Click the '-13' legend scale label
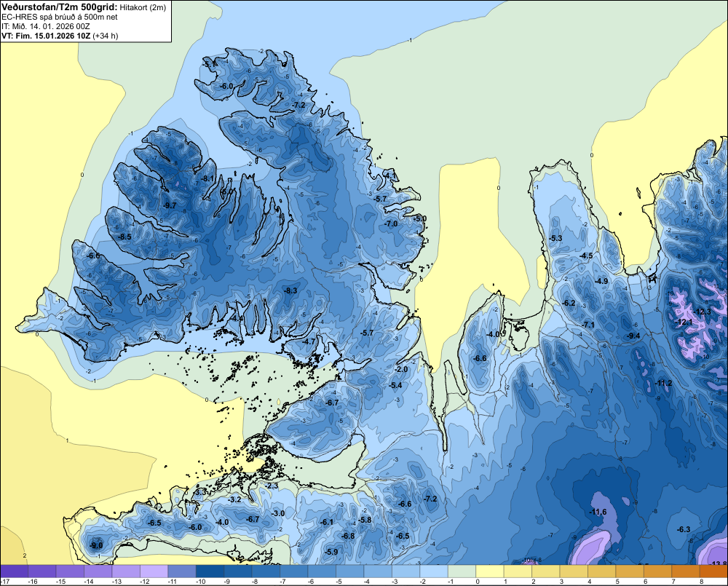The image size is (728, 586). click(116, 582)
